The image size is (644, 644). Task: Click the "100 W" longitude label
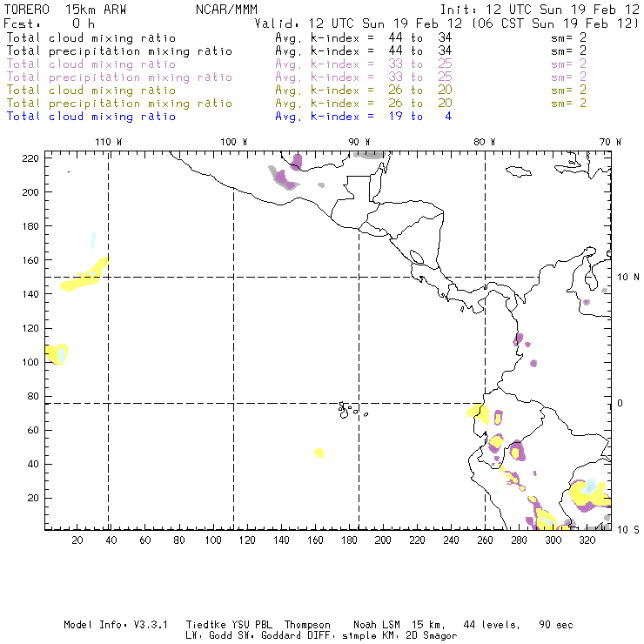[x=234, y=142]
